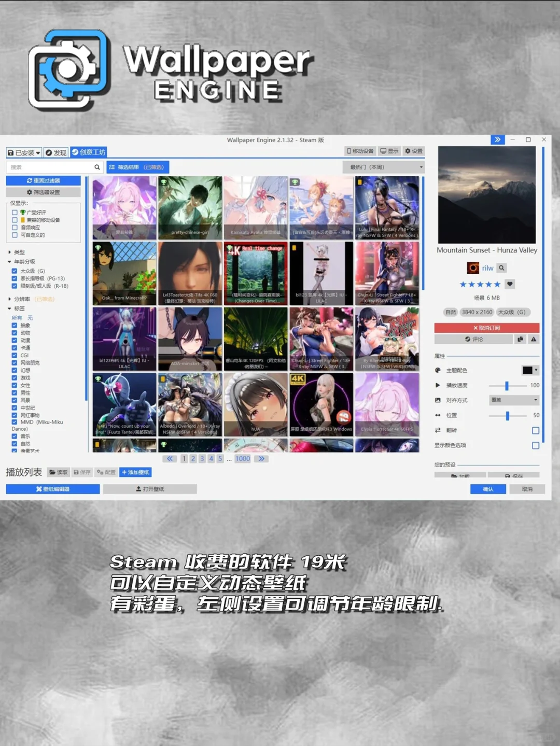The image size is (560, 746).
Task: Select the Oak... from Minecraft? wallpaper thumbnail
Action: [124, 273]
